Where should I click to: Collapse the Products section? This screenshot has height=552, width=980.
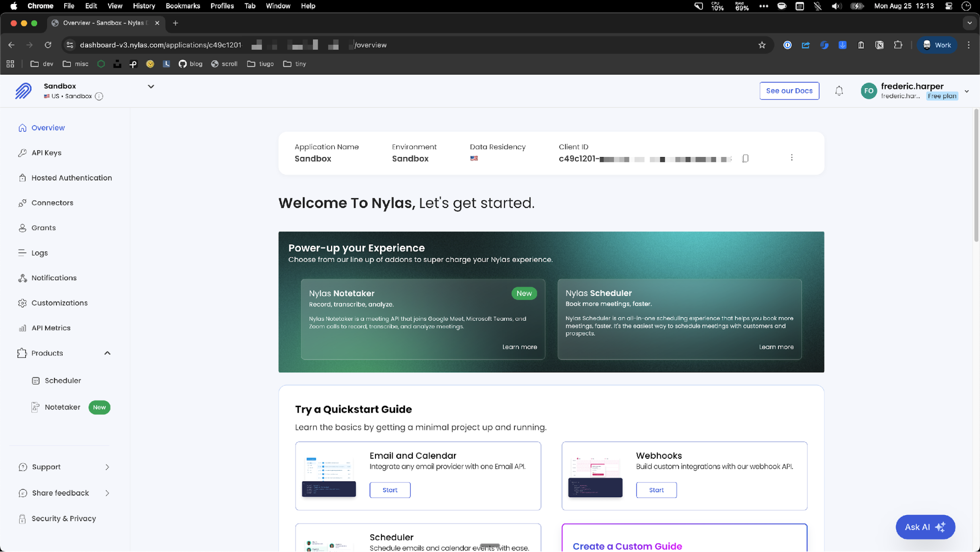(x=107, y=353)
